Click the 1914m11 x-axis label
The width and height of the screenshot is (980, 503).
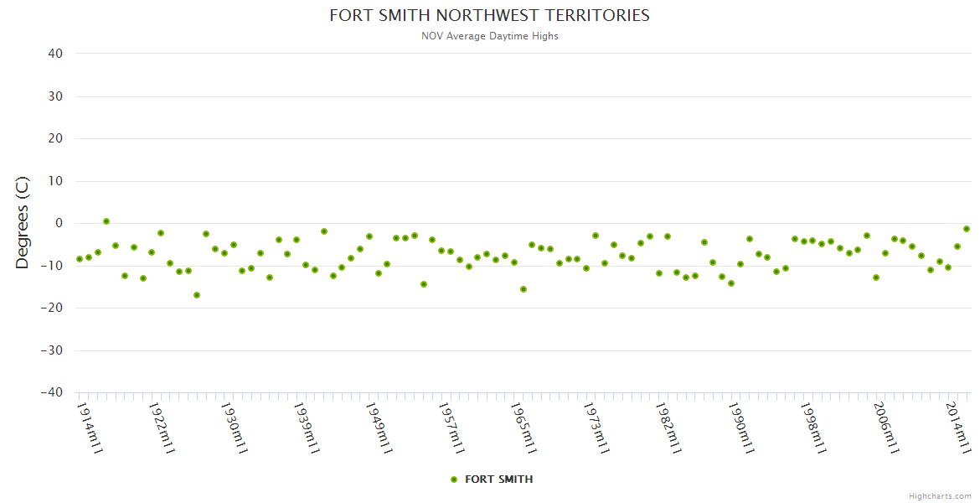coord(90,428)
